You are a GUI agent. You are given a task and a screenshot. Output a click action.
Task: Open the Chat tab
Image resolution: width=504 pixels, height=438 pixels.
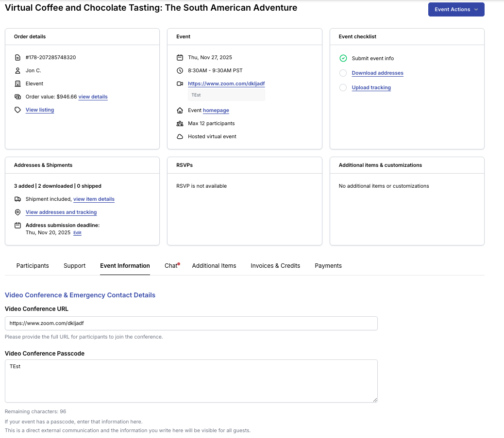pos(171,266)
